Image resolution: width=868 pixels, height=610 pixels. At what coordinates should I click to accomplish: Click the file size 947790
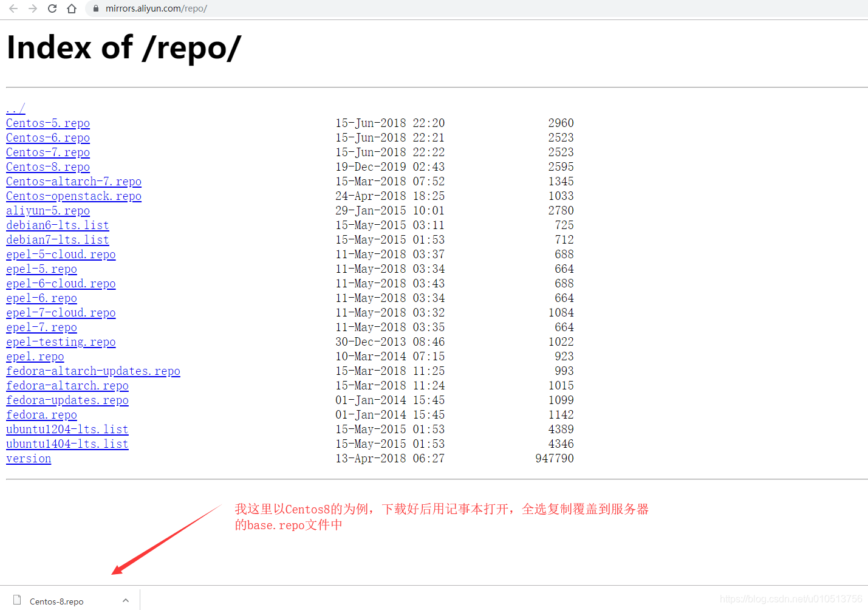pos(555,459)
